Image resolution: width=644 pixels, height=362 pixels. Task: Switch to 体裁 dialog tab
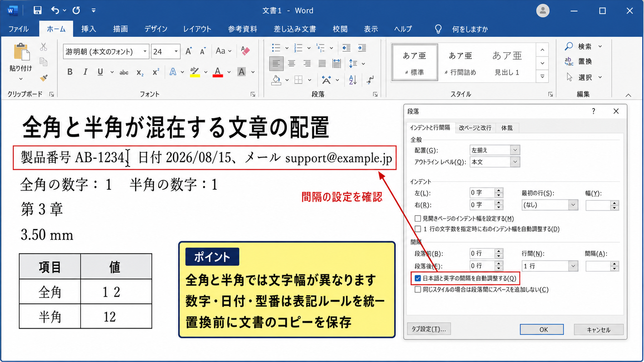507,128
